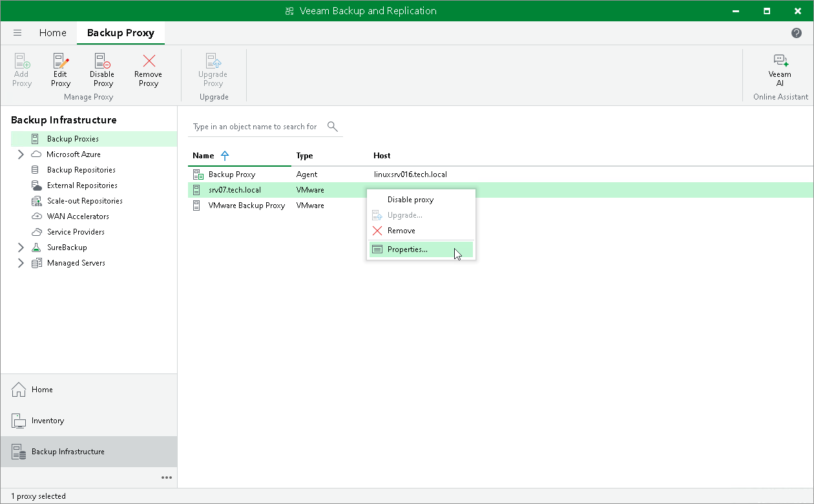This screenshot has height=504, width=814.
Task: Open the hamburger main menu
Action: (17, 33)
